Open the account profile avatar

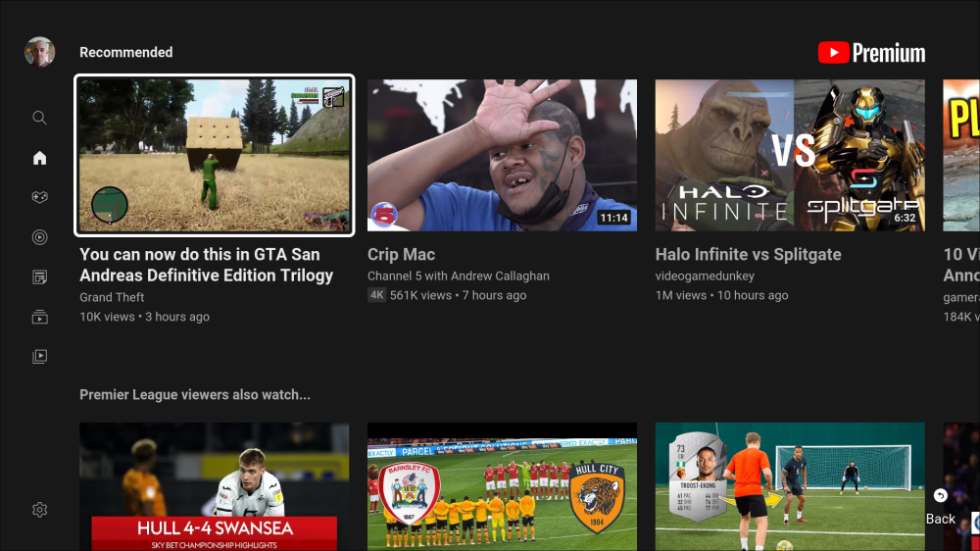(39, 52)
